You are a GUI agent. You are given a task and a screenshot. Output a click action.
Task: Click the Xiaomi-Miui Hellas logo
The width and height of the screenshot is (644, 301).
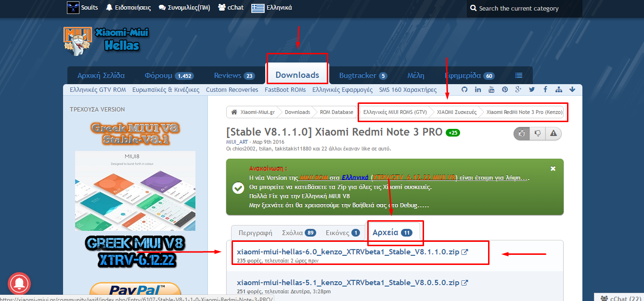point(106,41)
